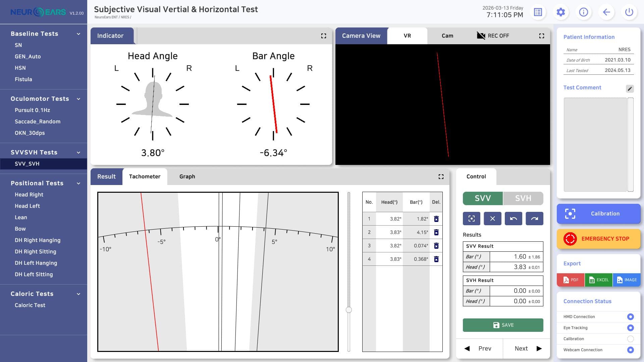Collapse the Caloric Tests section chevron

(78, 294)
